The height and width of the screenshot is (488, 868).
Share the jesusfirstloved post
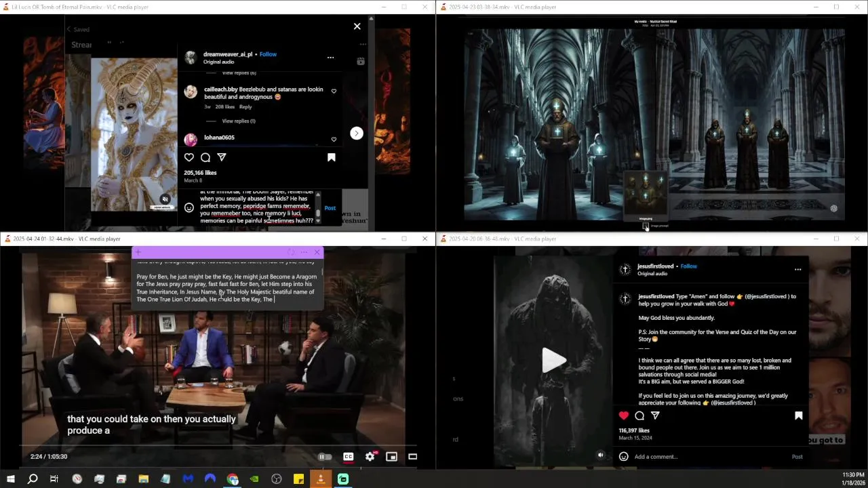656,415
